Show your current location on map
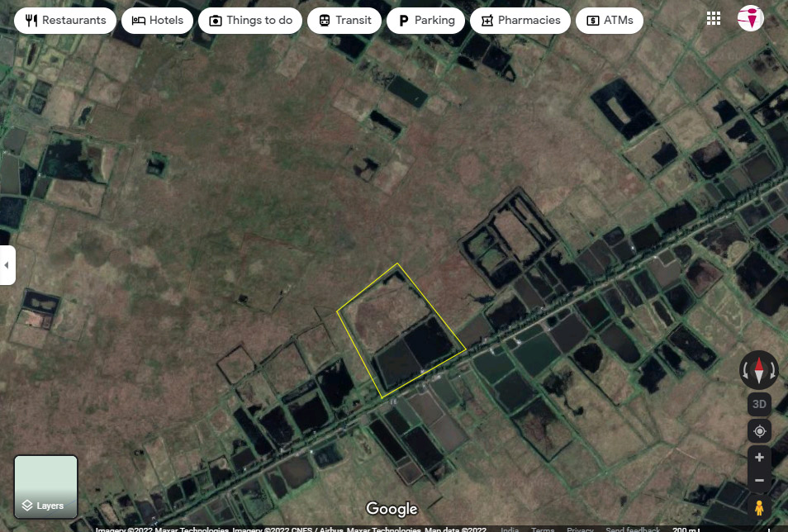Image resolution: width=788 pixels, height=532 pixels. pyautogui.click(x=759, y=431)
